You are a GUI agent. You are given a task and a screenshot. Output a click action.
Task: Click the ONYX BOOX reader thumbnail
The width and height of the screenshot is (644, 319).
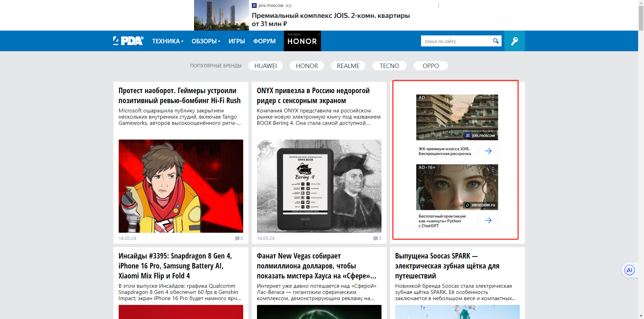point(319,186)
